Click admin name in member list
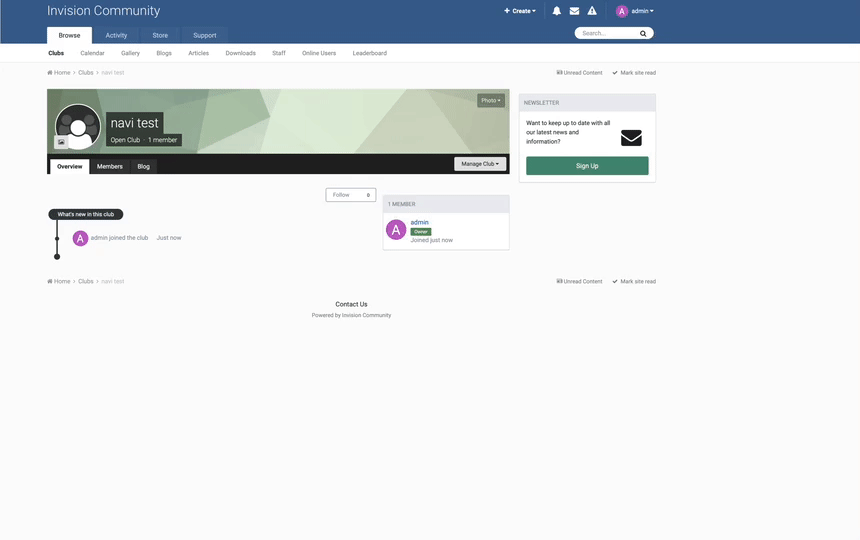This screenshot has width=860, height=540. click(420, 222)
